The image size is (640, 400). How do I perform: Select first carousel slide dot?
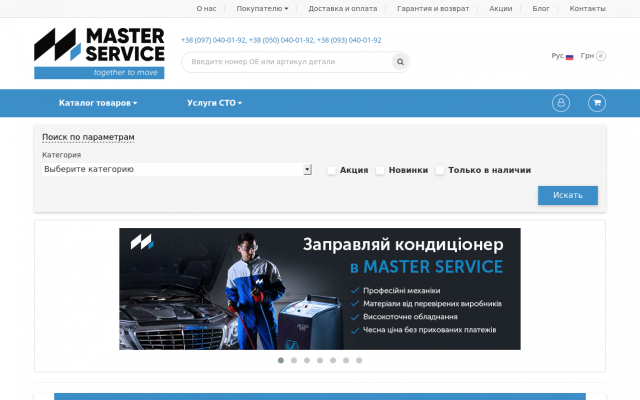281,360
